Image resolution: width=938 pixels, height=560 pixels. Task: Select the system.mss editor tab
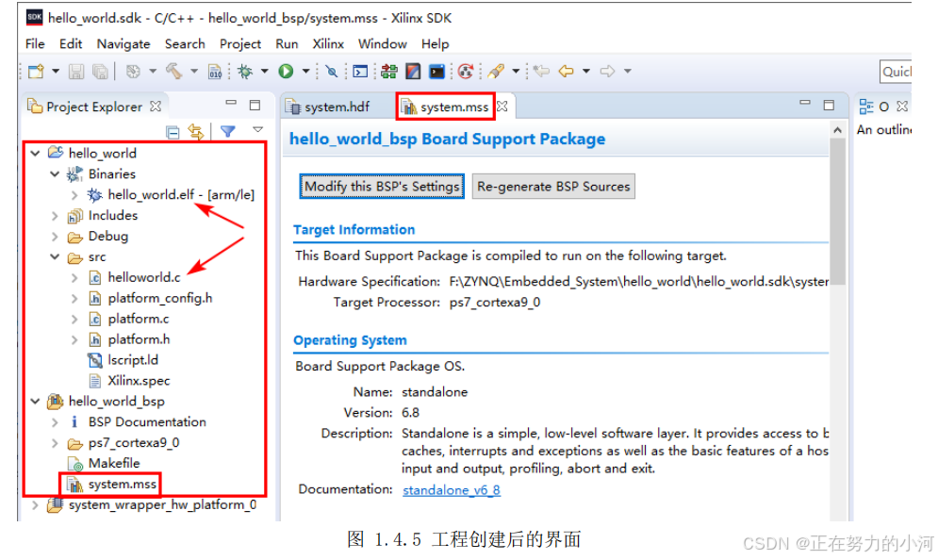pos(446,107)
